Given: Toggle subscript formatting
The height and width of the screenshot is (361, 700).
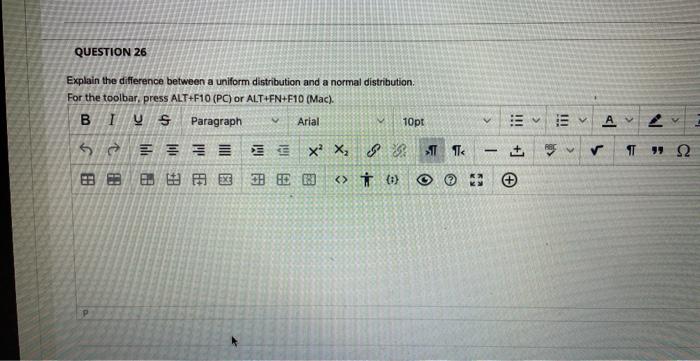Looking at the screenshot, I should [x=343, y=151].
